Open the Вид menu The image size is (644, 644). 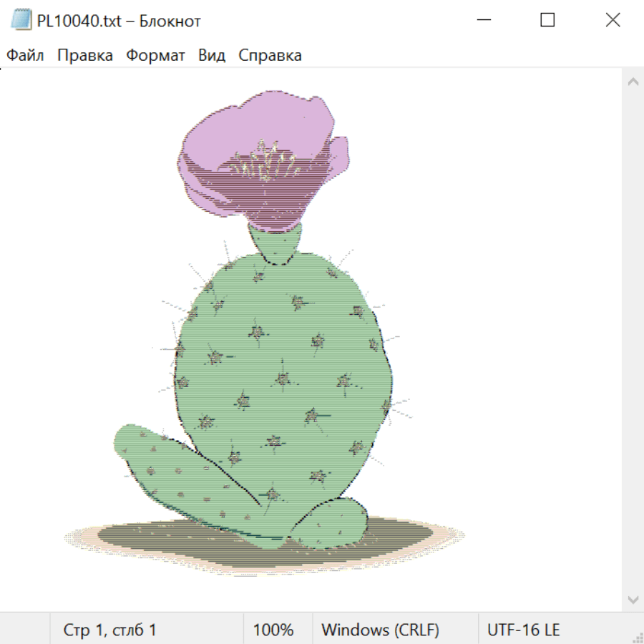point(212,56)
